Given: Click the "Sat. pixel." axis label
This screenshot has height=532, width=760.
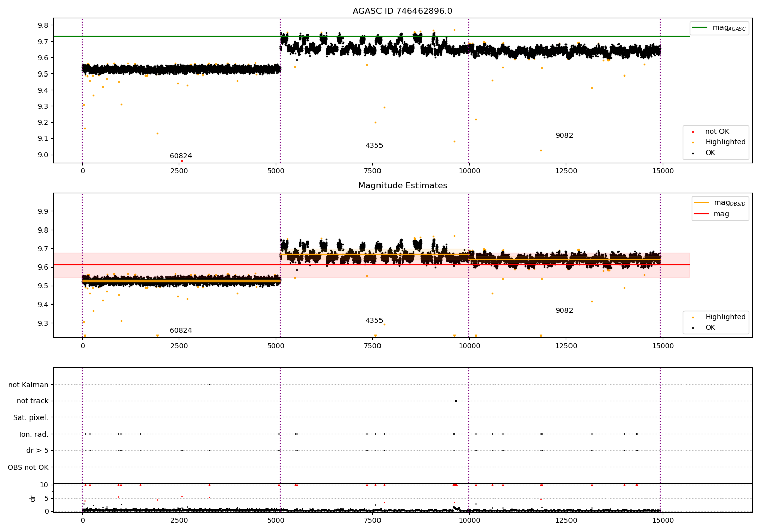Looking at the screenshot, I should pyautogui.click(x=31, y=417).
